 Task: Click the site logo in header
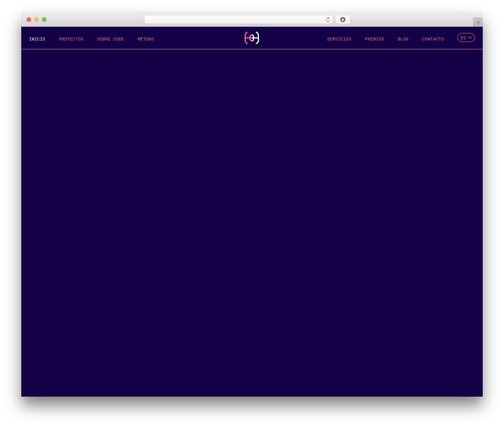pyautogui.click(x=252, y=38)
